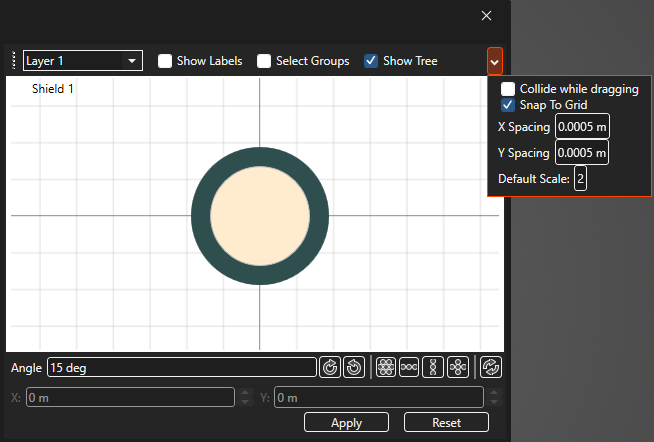
Task: Arrange items in a horizontal row
Action: tap(409, 367)
